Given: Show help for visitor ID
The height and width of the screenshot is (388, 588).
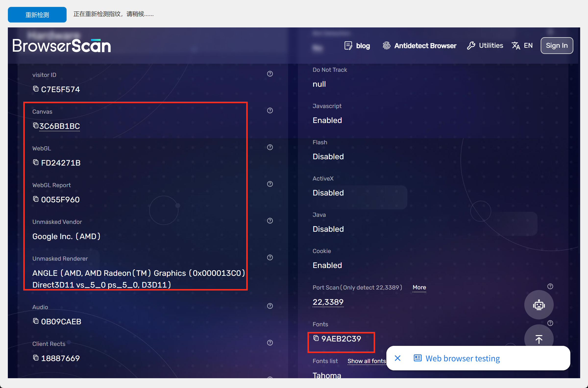Looking at the screenshot, I should coord(270,74).
